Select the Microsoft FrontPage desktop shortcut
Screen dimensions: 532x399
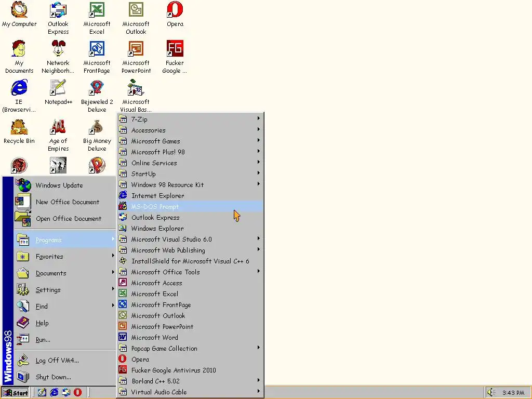click(x=97, y=57)
